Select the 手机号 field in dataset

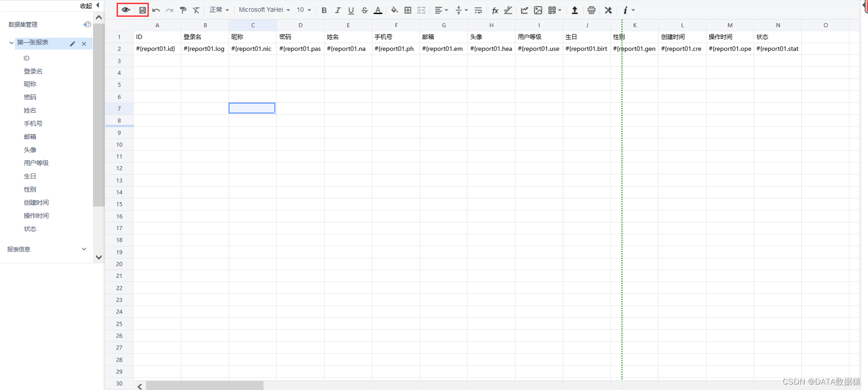pos(33,123)
